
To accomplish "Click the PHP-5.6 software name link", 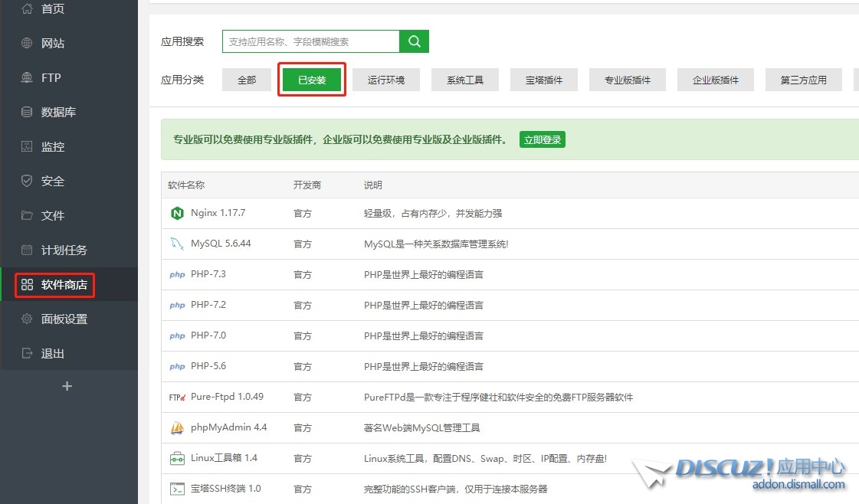I will tap(208, 366).
